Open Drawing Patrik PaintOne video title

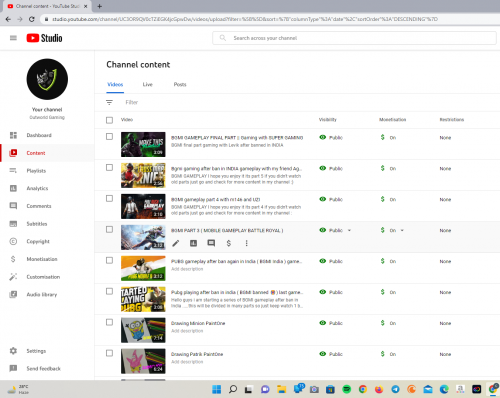click(197, 354)
